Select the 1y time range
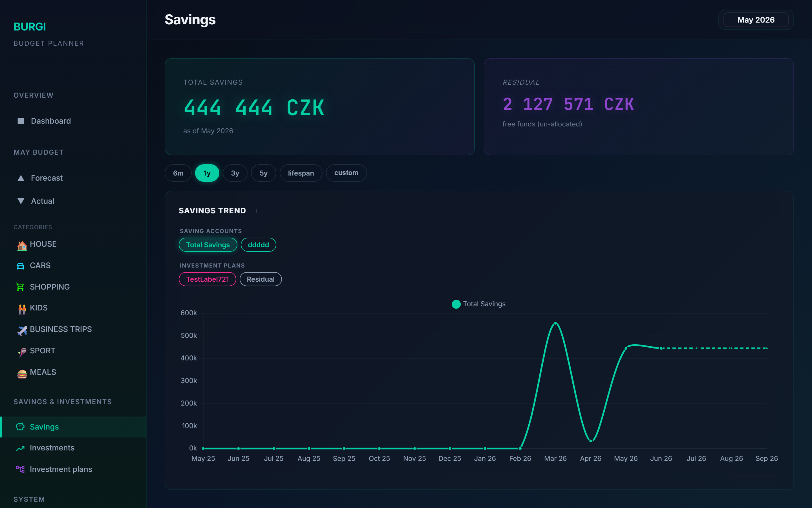The height and width of the screenshot is (508, 812). point(207,173)
